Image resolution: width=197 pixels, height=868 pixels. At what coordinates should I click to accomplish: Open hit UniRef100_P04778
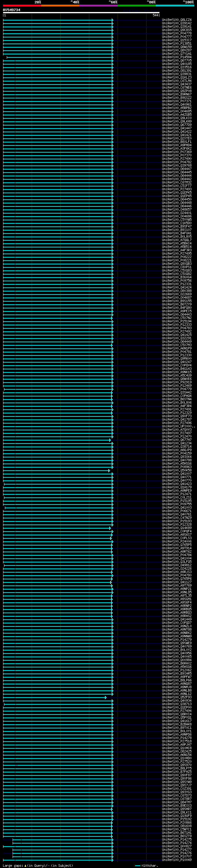coord(177,33)
